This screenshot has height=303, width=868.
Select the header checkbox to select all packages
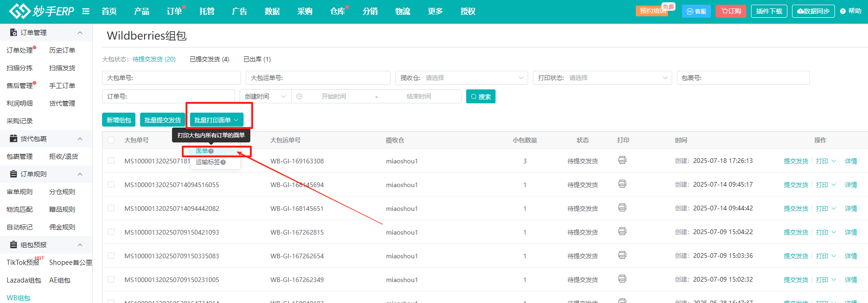click(x=111, y=140)
